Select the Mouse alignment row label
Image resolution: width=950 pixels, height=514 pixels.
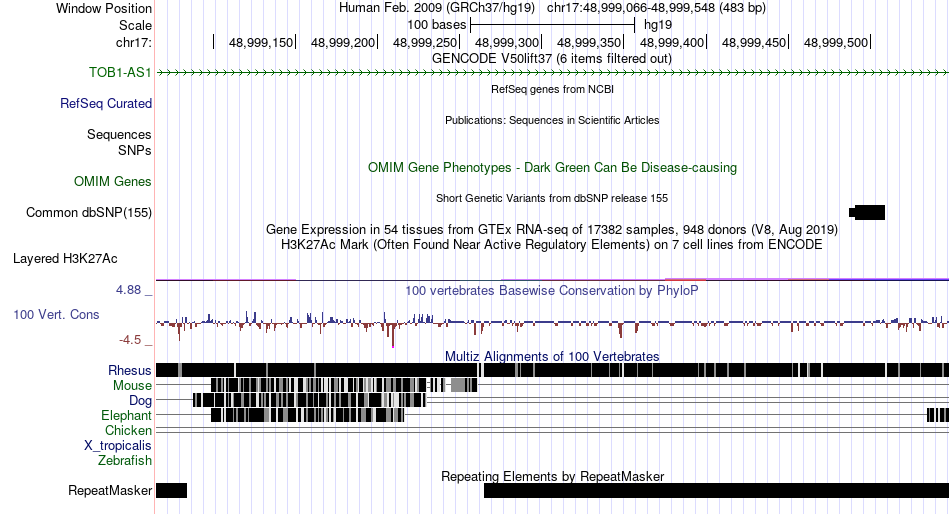pos(132,386)
